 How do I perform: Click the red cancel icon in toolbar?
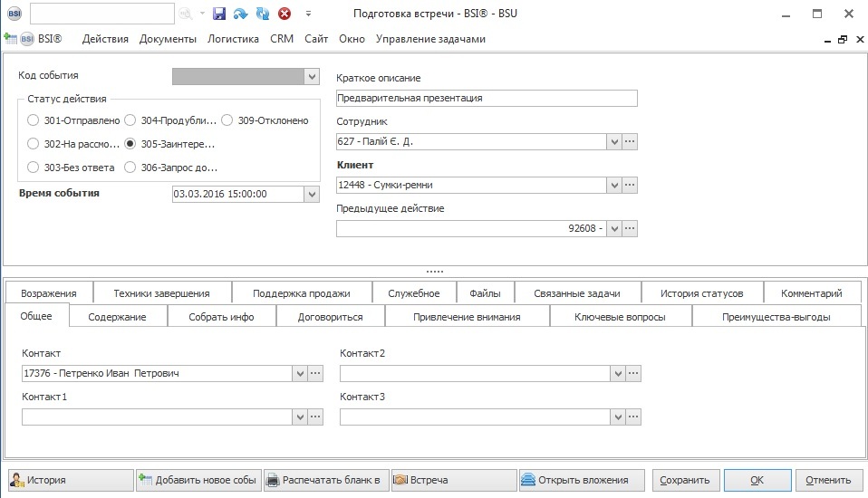coord(285,14)
